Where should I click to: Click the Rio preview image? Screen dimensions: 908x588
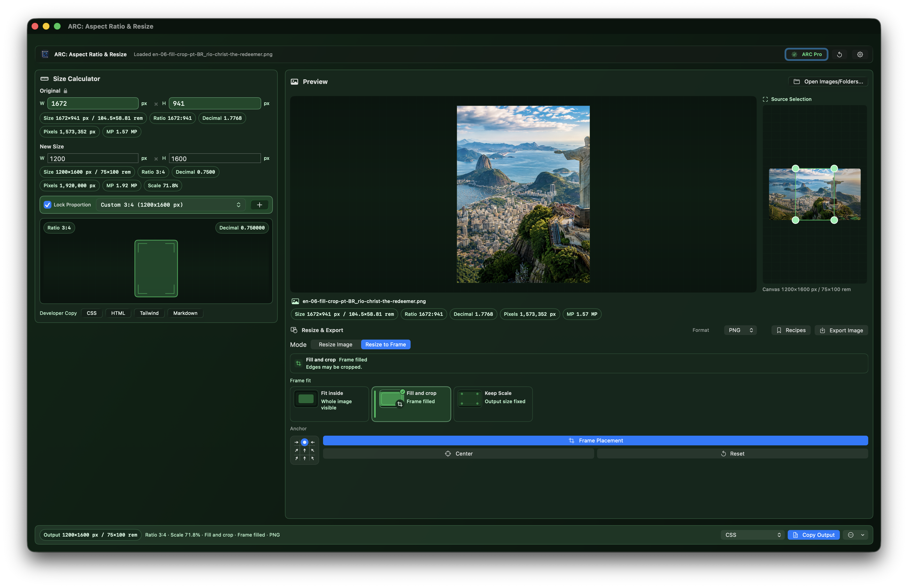(523, 194)
